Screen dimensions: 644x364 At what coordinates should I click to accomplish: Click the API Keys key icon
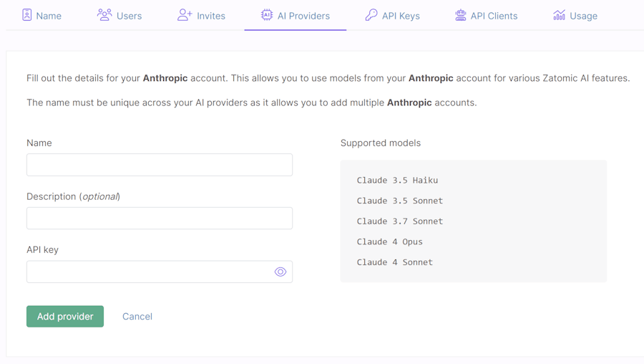(x=371, y=15)
